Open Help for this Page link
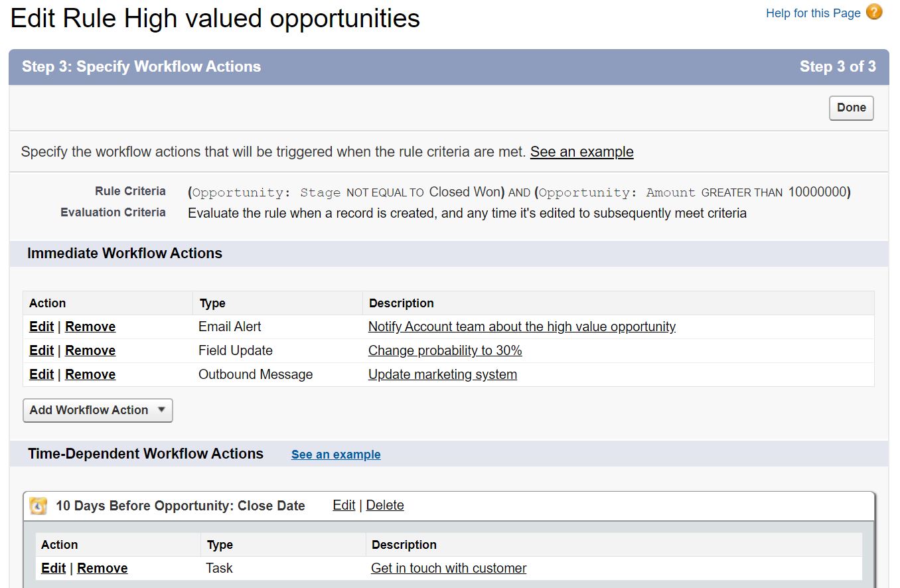Image resolution: width=900 pixels, height=588 pixels. (812, 13)
